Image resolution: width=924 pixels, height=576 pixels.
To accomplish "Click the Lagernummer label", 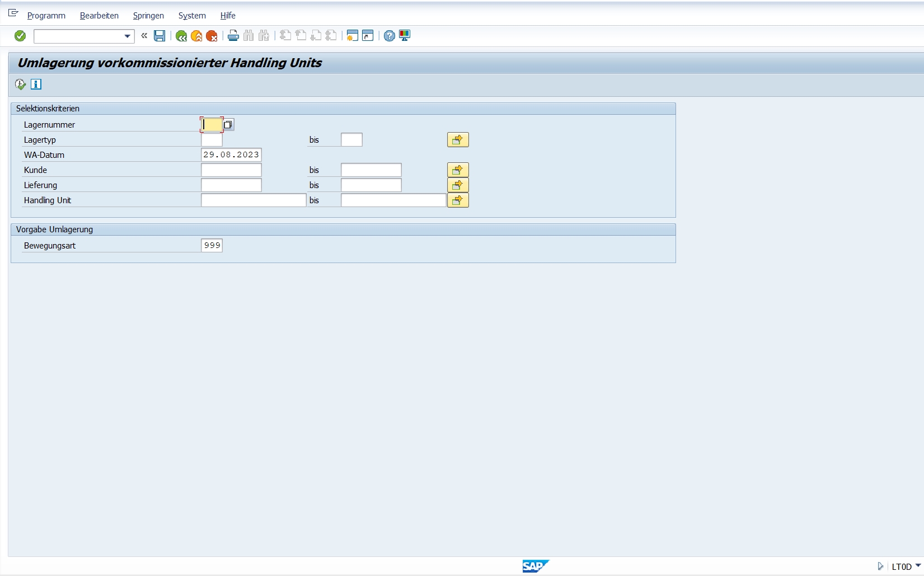I will 49,125.
